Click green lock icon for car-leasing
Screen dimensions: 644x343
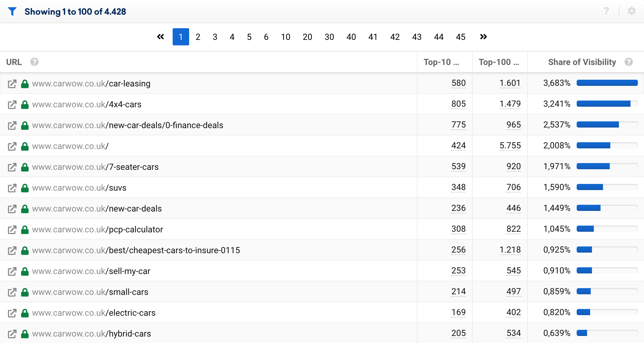(25, 84)
